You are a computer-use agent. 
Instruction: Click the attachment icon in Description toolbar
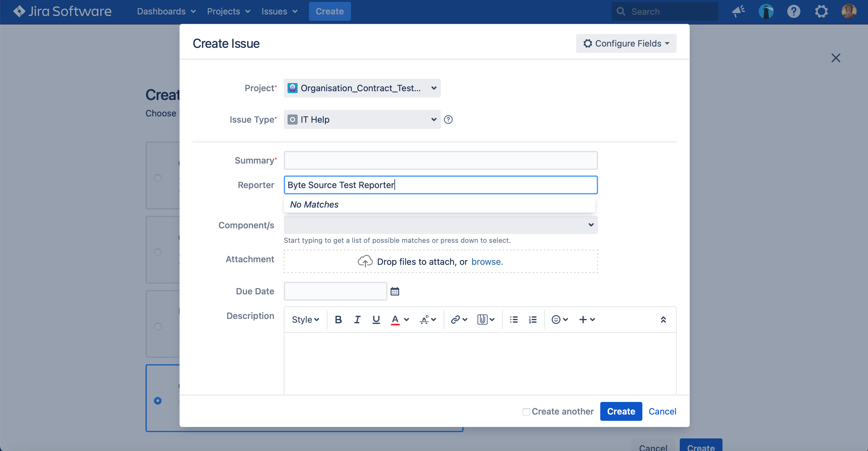point(482,320)
